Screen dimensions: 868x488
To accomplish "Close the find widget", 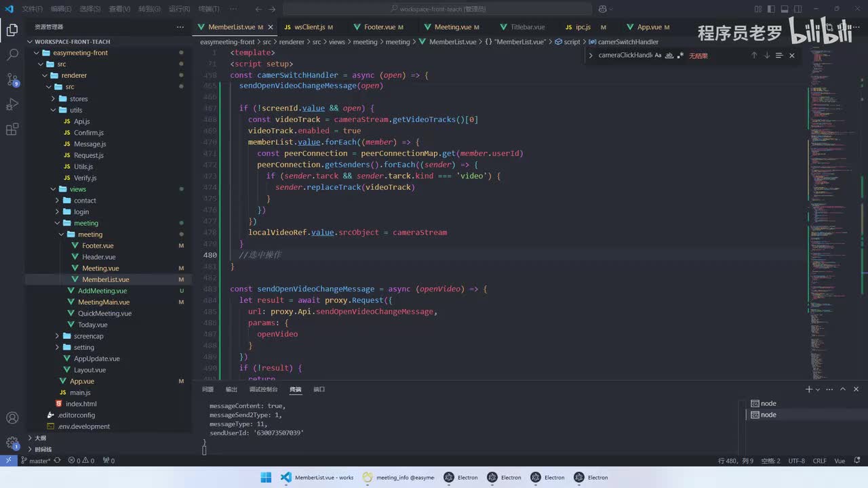I will [x=792, y=56].
